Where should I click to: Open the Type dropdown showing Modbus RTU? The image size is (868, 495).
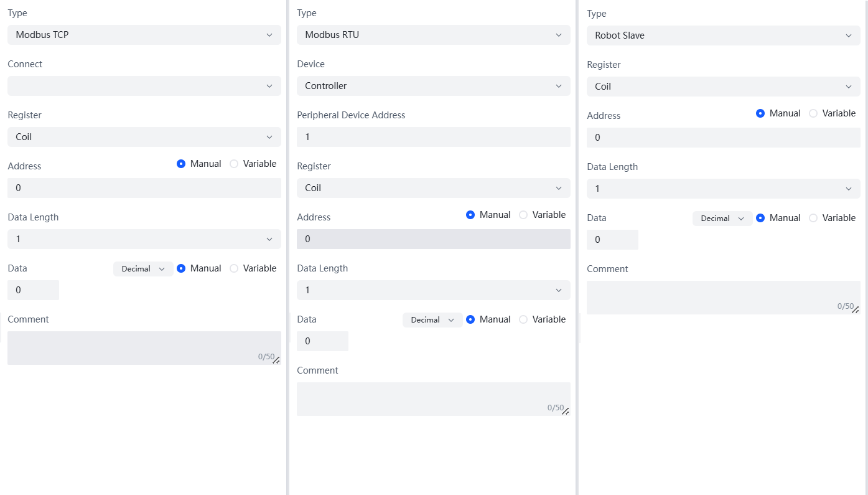pos(433,35)
